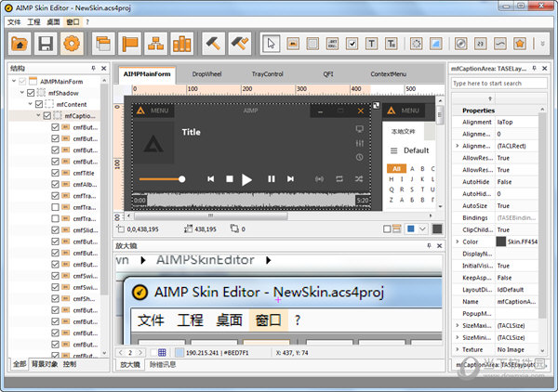Switch to the ContextMenu tab

(x=388, y=74)
